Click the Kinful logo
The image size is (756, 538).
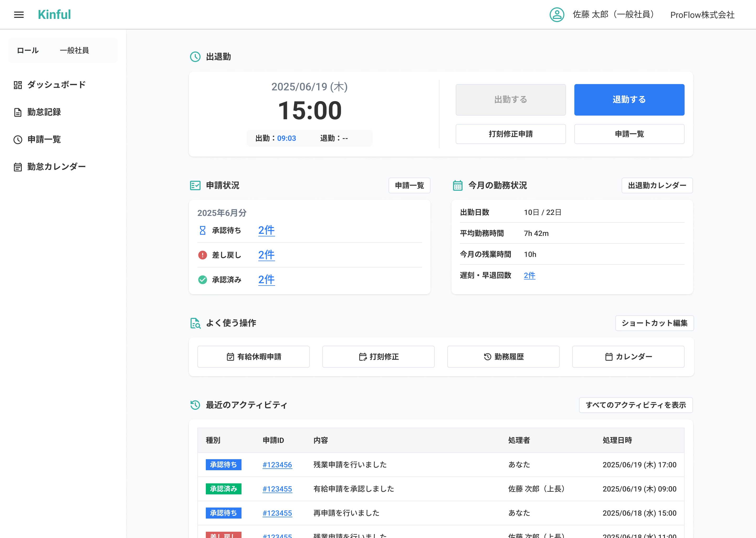point(54,14)
